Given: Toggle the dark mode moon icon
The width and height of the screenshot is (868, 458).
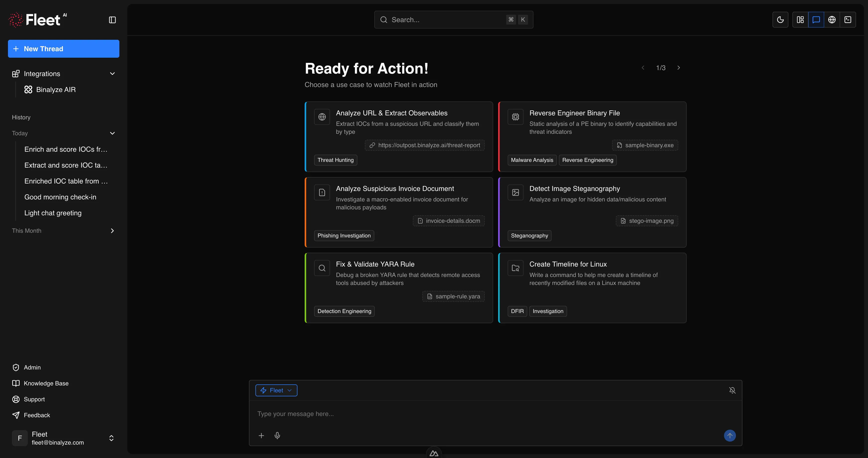Looking at the screenshot, I should pos(780,20).
